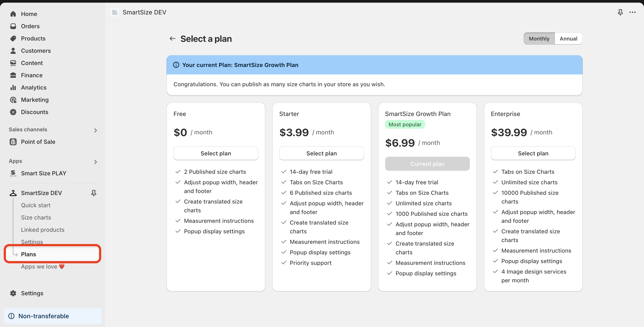Open the Plans menu item

click(52, 254)
